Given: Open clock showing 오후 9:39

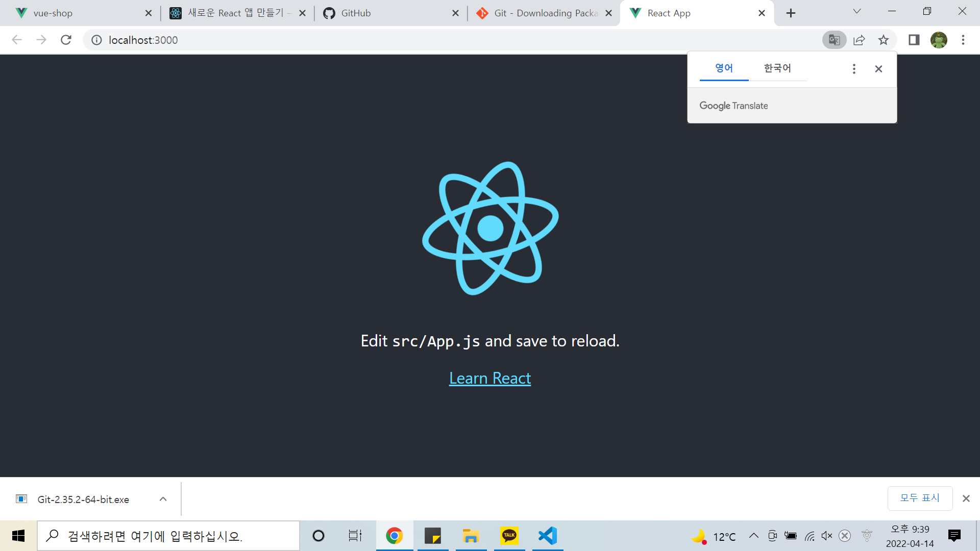Looking at the screenshot, I should (910, 536).
